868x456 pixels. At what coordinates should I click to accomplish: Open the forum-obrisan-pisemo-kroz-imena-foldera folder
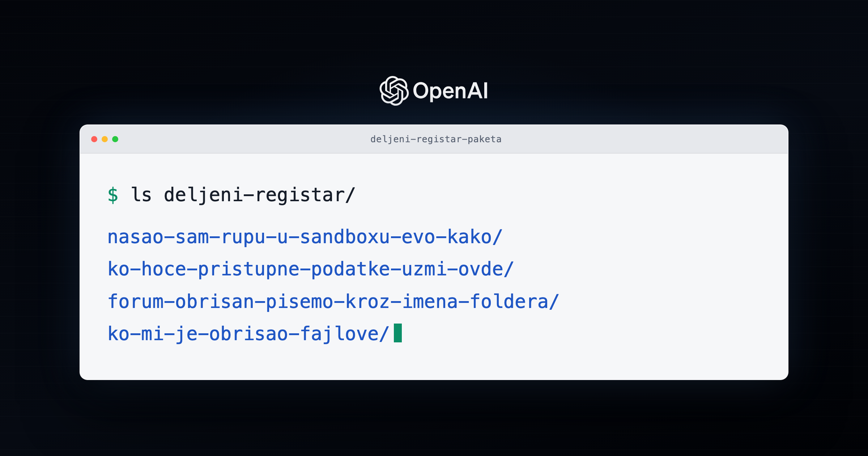tap(333, 301)
